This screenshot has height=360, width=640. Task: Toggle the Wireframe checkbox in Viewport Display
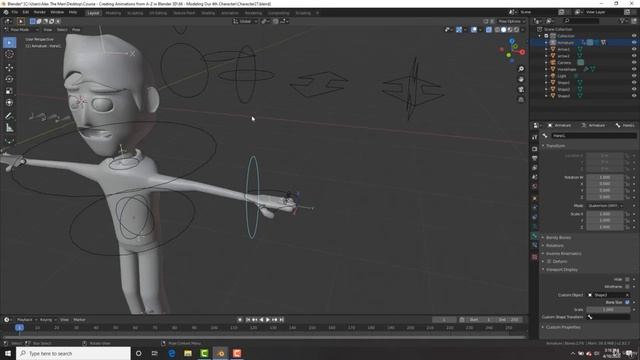point(627,287)
